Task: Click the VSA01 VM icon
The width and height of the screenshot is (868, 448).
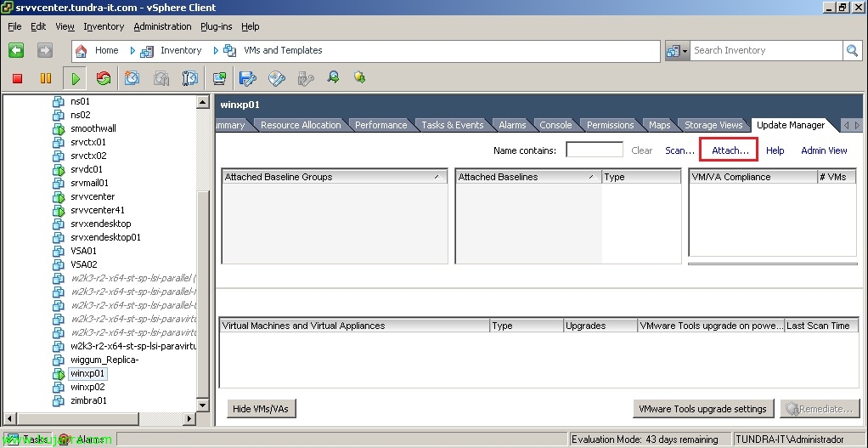Action: [58, 252]
